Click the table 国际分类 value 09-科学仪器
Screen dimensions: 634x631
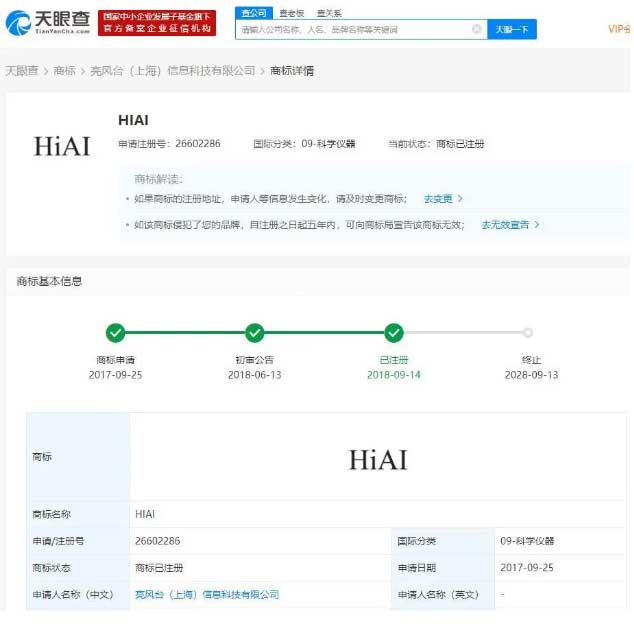pos(527,541)
